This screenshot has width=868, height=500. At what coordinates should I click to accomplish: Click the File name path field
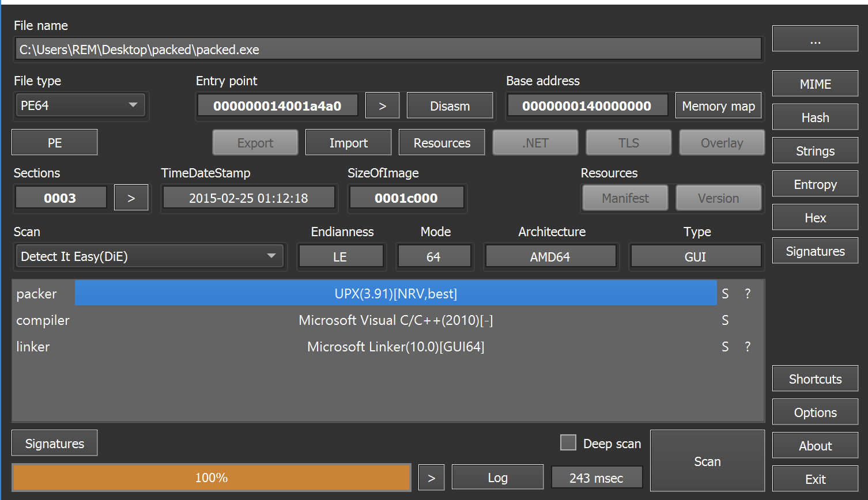tap(388, 50)
